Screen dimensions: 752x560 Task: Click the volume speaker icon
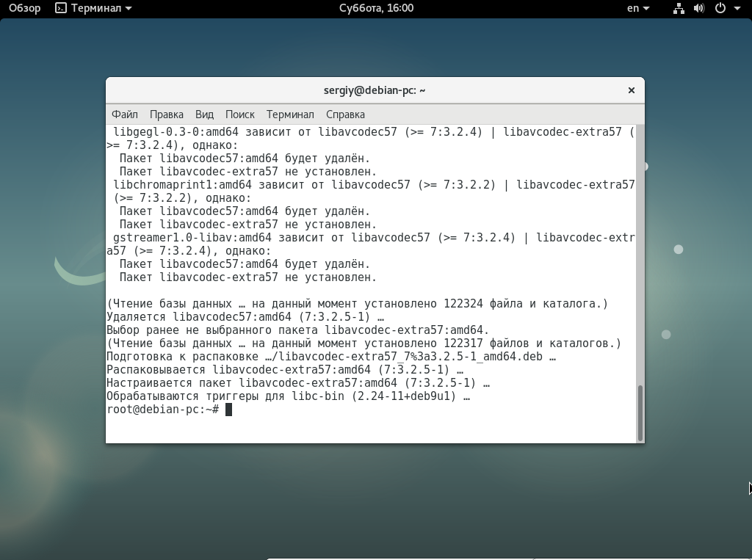pyautogui.click(x=698, y=8)
